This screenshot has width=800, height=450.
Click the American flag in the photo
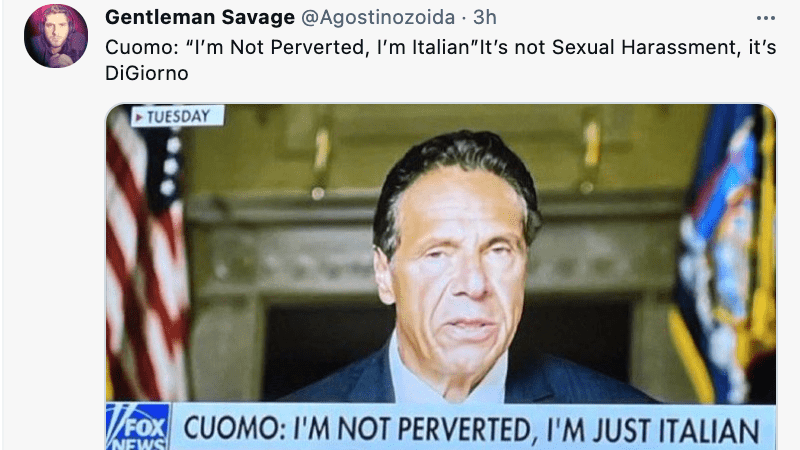click(145, 255)
